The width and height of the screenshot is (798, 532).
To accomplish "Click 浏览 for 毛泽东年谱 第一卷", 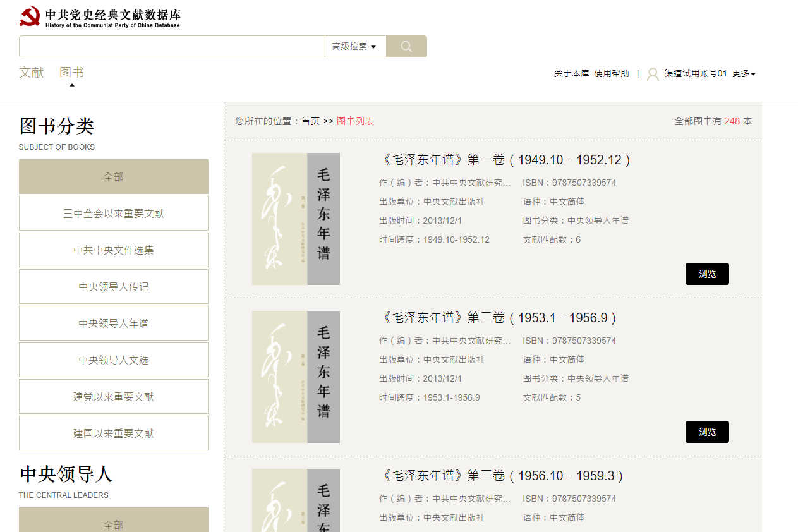I will click(x=707, y=274).
